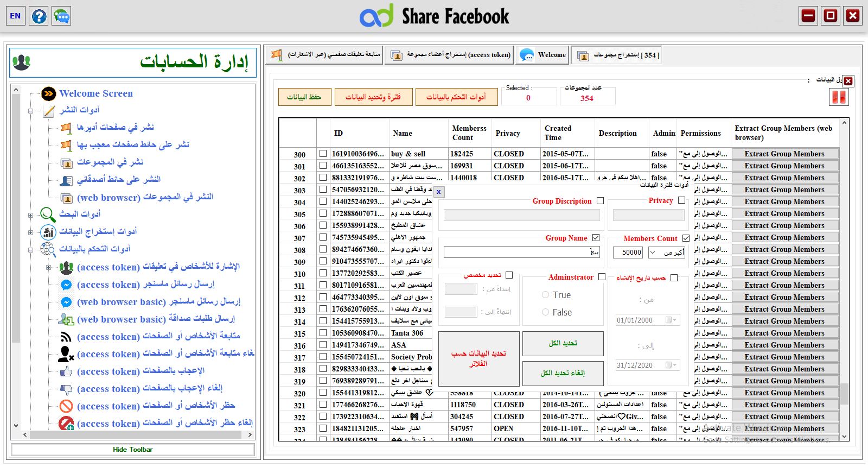Screen dimensions: 868x467
Task: Uncheck the Group Name filter checkbox
Action: coord(596,238)
